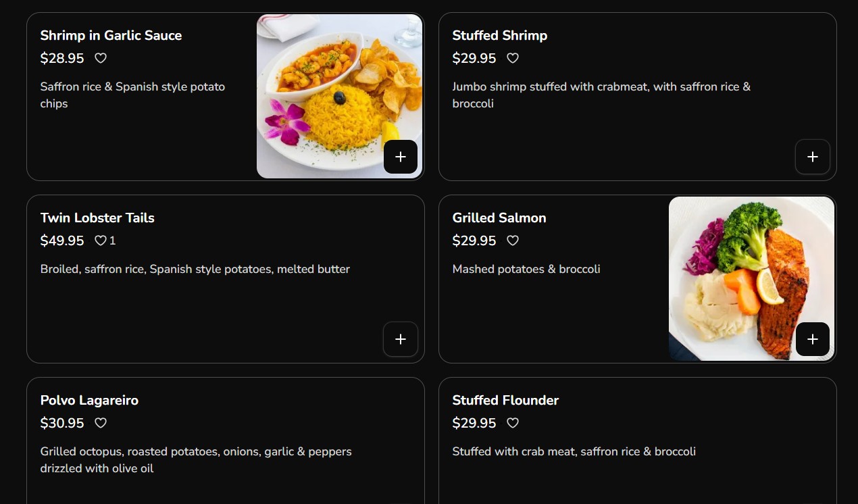Open the Twin Lobster Tails item title
858x504 pixels.
tap(97, 218)
